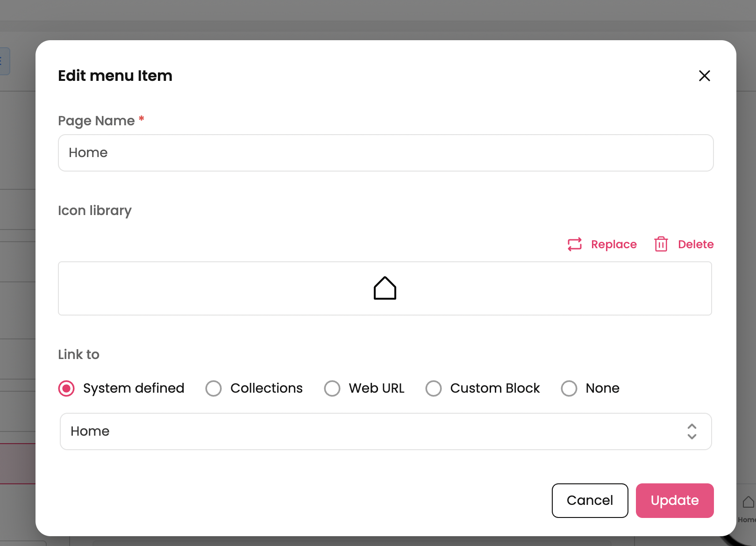Select the System defined radio button
The height and width of the screenshot is (546, 756).
(x=66, y=388)
